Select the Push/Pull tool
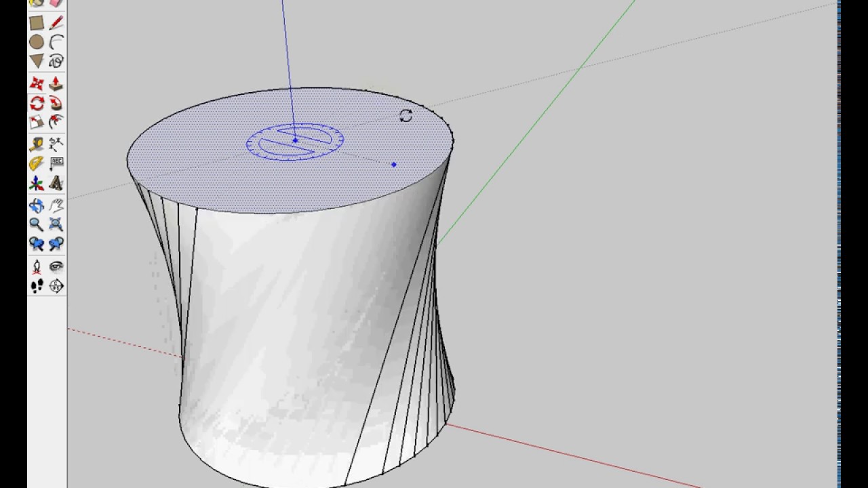The image size is (868, 488). 56,84
